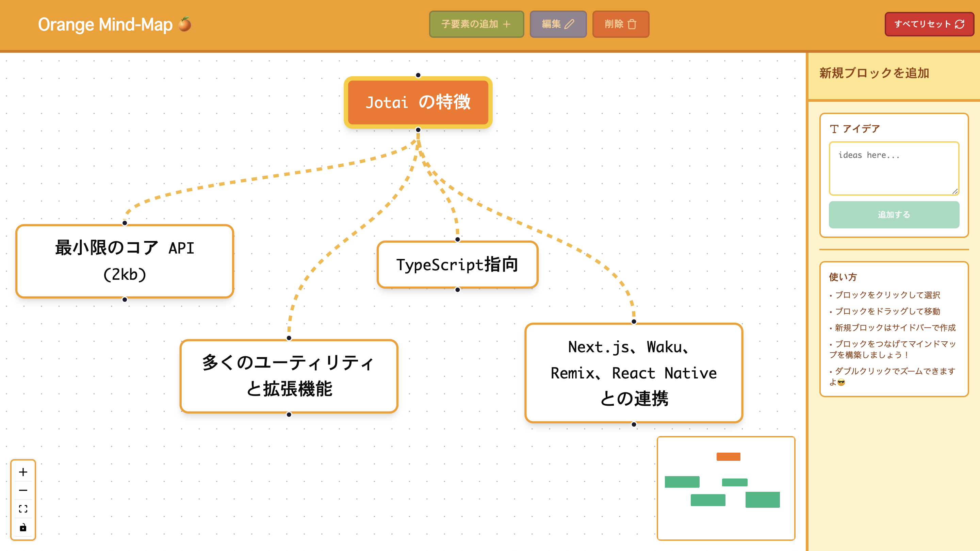
Task: Click the pencil icon in 編集 button
Action: [x=569, y=24]
